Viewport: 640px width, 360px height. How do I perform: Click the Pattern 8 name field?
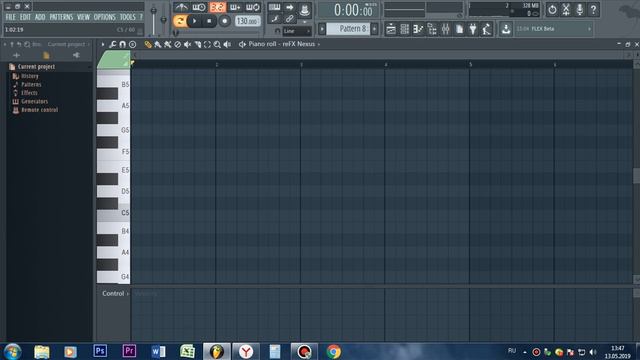click(x=349, y=29)
